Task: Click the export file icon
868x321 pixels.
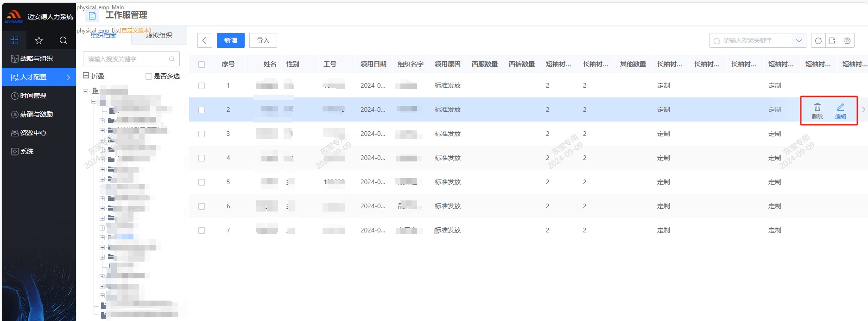Action: [832, 41]
